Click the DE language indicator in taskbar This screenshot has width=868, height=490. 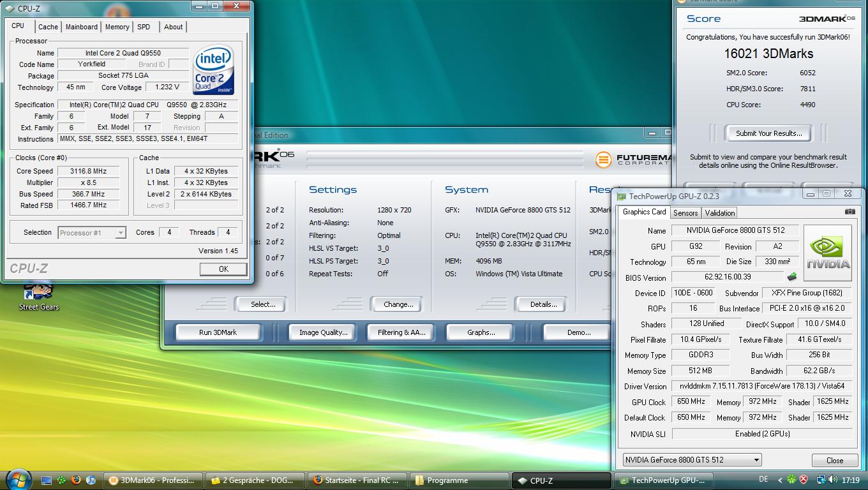pos(763,480)
